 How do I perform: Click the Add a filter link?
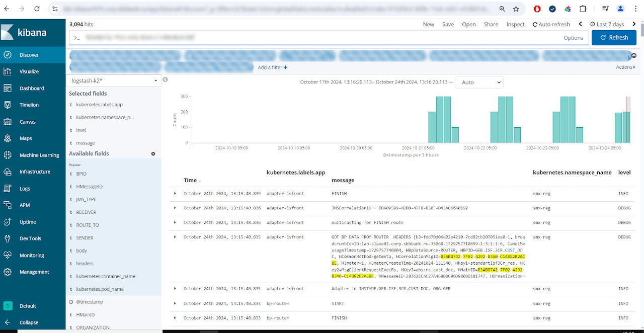(272, 67)
